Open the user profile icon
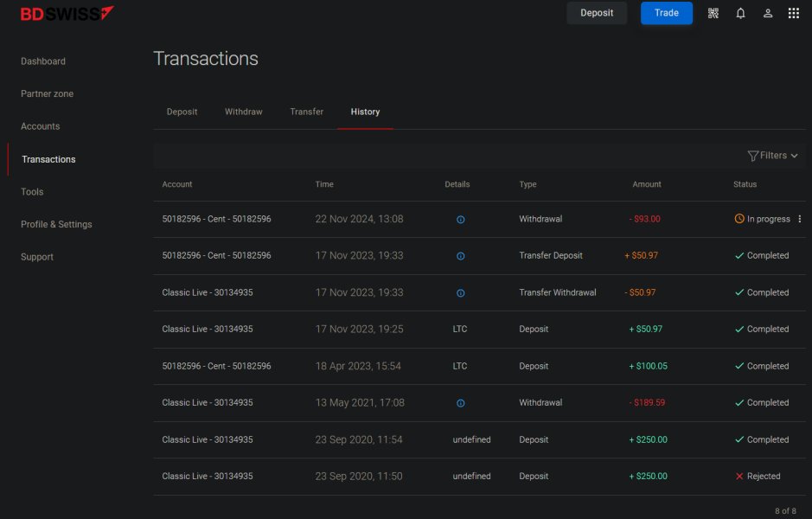Viewport: 812px width, 519px height. 768,14
